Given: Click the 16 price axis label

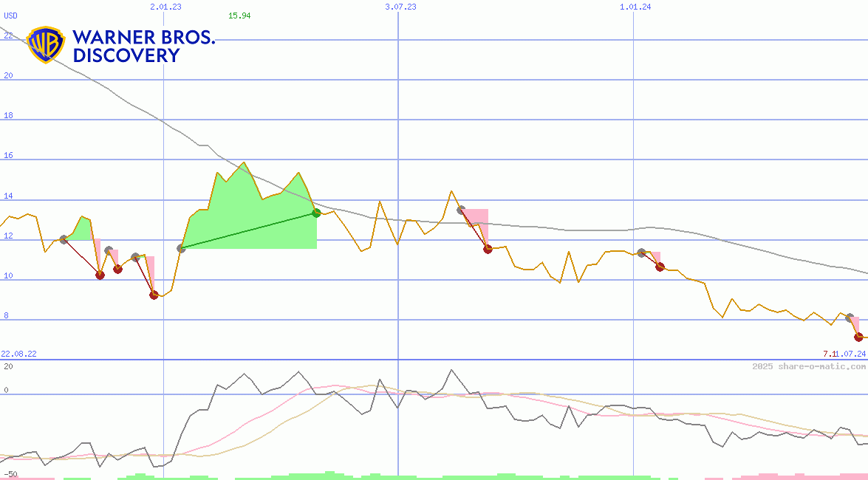Looking at the screenshot, I should tap(8, 156).
